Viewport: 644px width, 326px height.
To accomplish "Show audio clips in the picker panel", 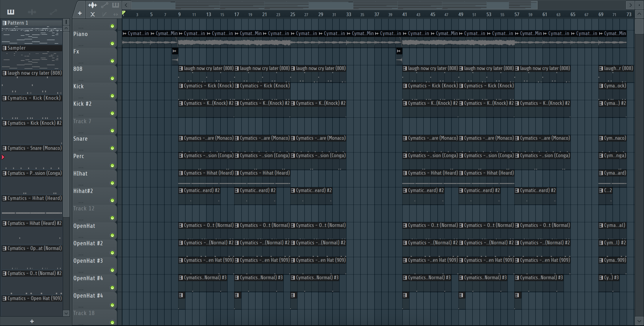I will pyautogui.click(x=32, y=12).
